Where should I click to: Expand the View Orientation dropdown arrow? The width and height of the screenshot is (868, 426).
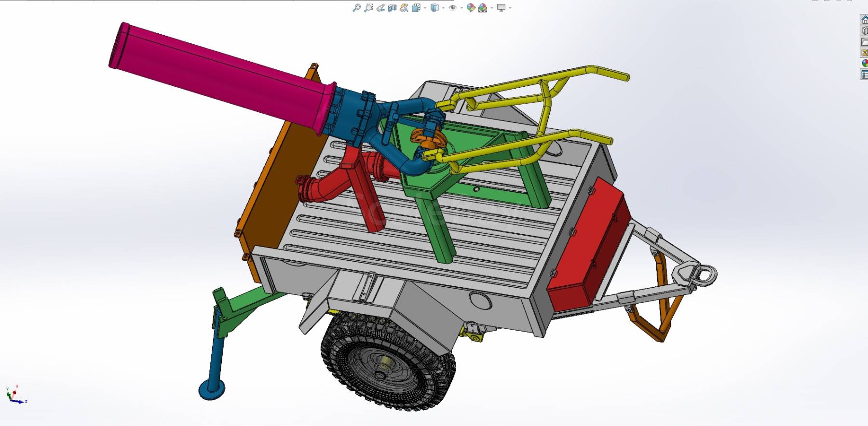click(425, 8)
